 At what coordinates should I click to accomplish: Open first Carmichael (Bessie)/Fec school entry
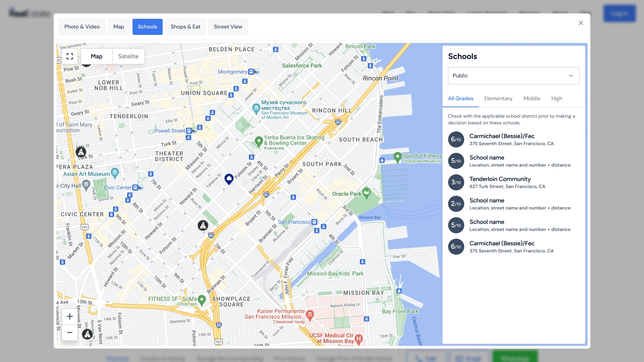point(514,139)
